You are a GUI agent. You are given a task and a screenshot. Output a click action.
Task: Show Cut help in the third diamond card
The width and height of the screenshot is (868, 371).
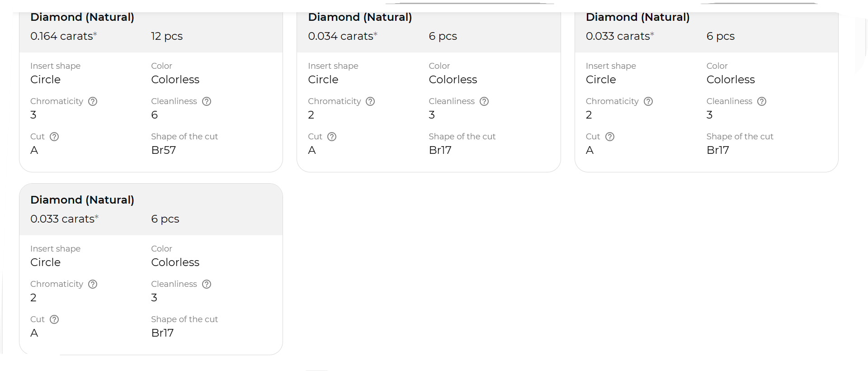coord(610,137)
